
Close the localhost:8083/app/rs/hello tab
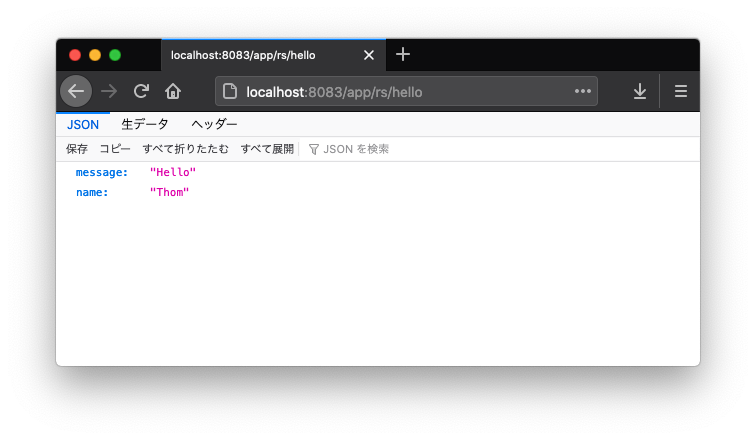tap(369, 55)
